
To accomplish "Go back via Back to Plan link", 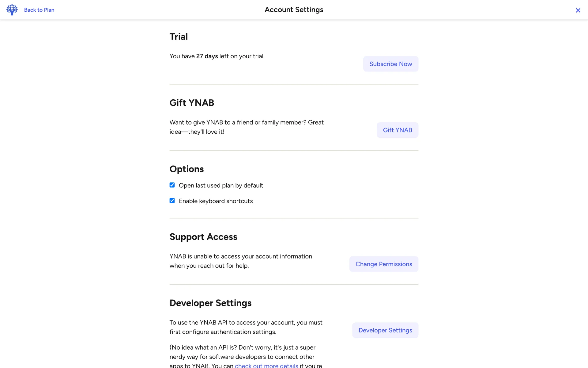I will (x=39, y=10).
